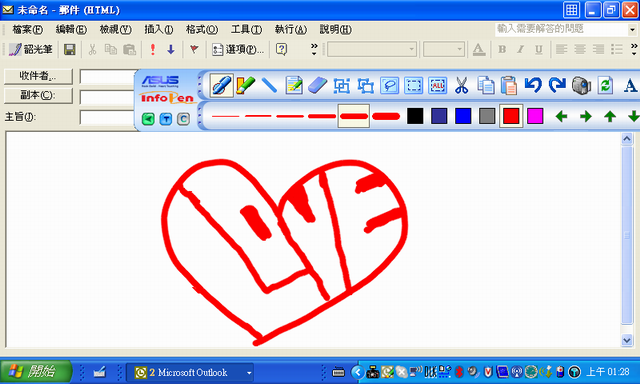The width and height of the screenshot is (640, 384).
Task: Select the thinnest line thickness
Action: coord(225,116)
